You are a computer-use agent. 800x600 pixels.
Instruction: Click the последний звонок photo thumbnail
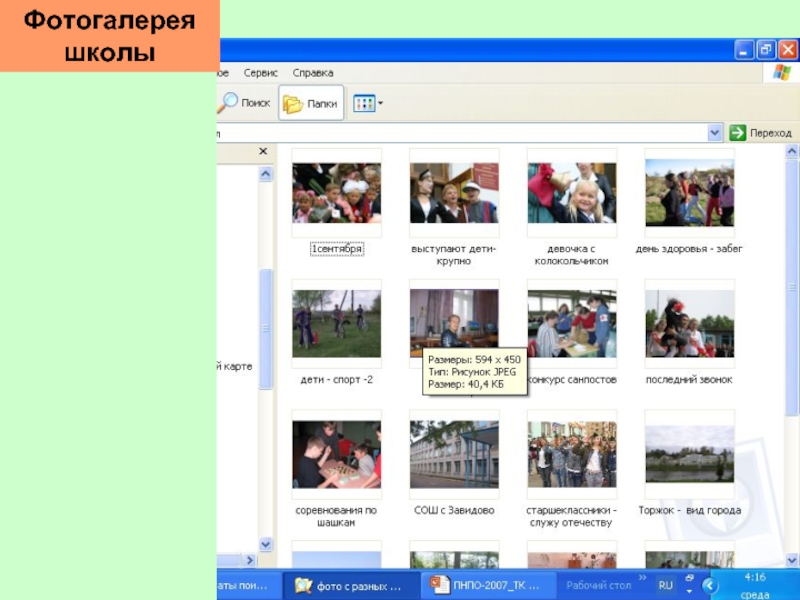pyautogui.click(x=689, y=324)
